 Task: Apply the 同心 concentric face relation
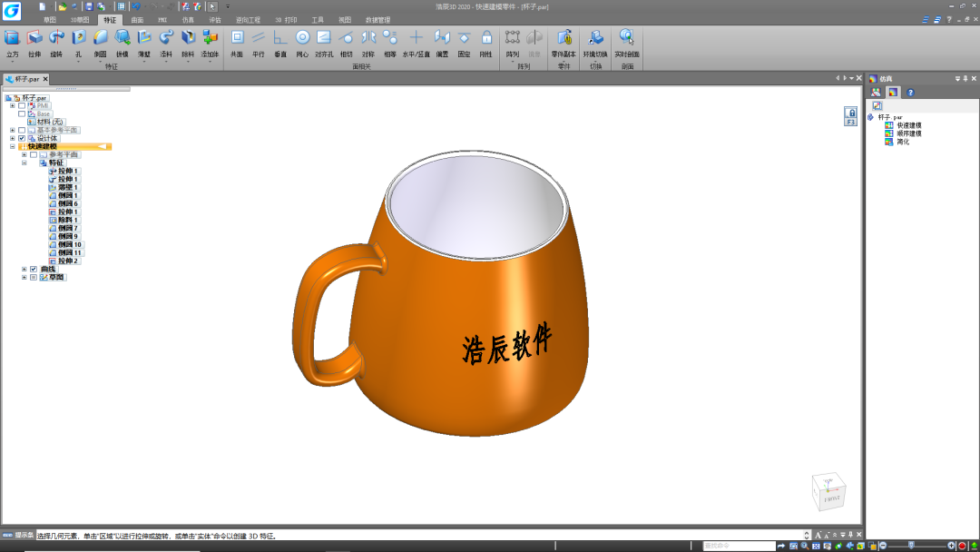pyautogui.click(x=302, y=44)
